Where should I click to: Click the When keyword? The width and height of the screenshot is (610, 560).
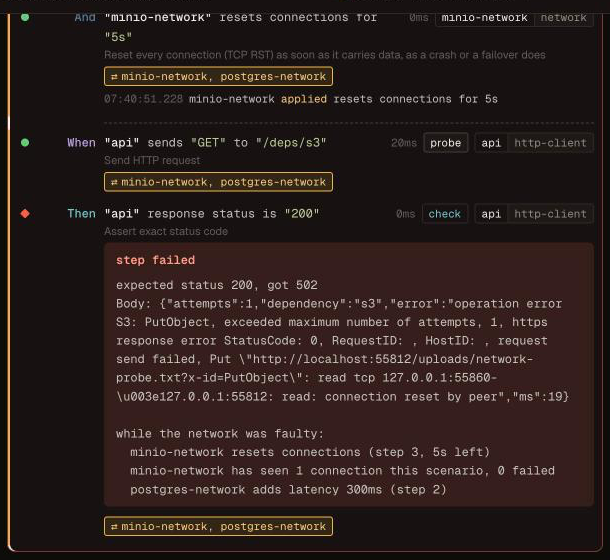pos(81,143)
